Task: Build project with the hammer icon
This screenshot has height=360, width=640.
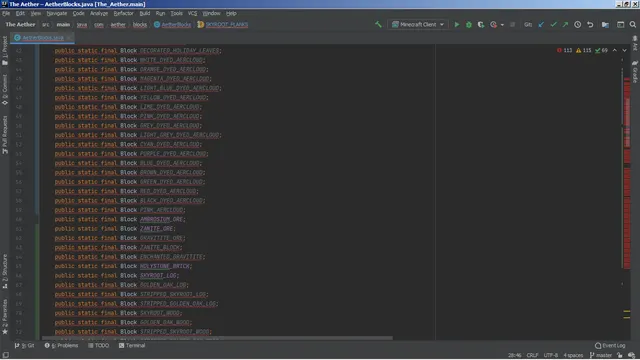Action: click(x=378, y=24)
